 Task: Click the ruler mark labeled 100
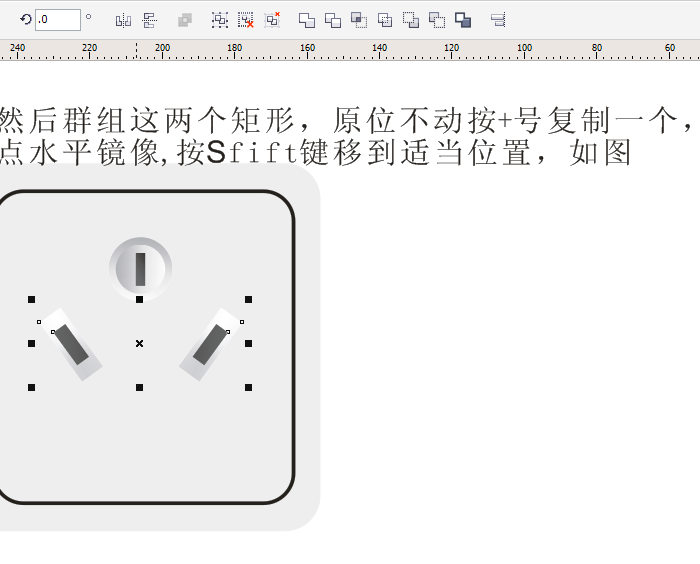525,50
